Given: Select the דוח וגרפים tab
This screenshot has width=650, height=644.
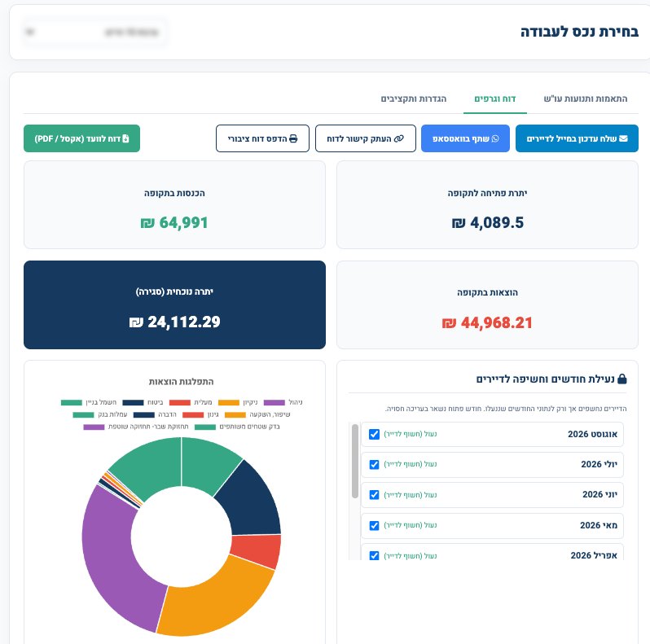Looking at the screenshot, I should 495,99.
